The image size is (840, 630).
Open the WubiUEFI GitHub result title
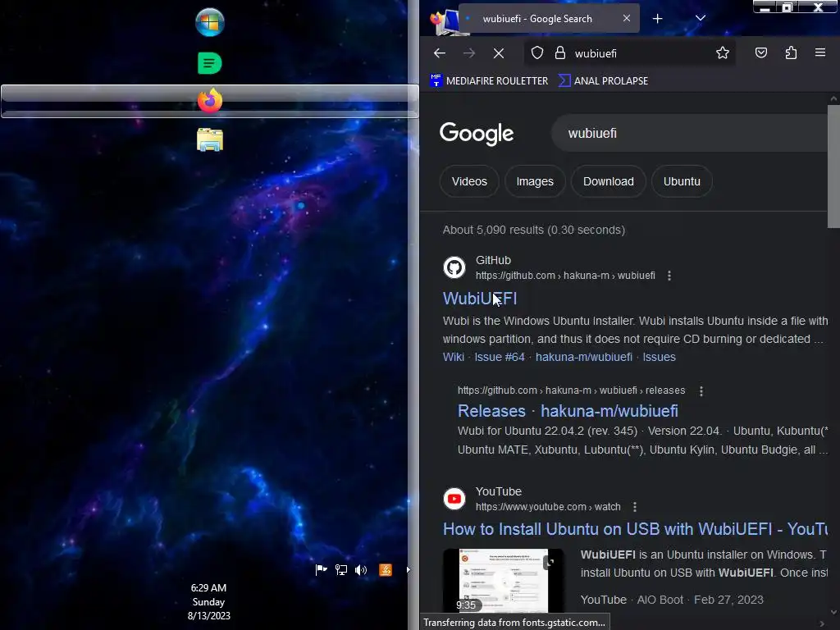[480, 299]
